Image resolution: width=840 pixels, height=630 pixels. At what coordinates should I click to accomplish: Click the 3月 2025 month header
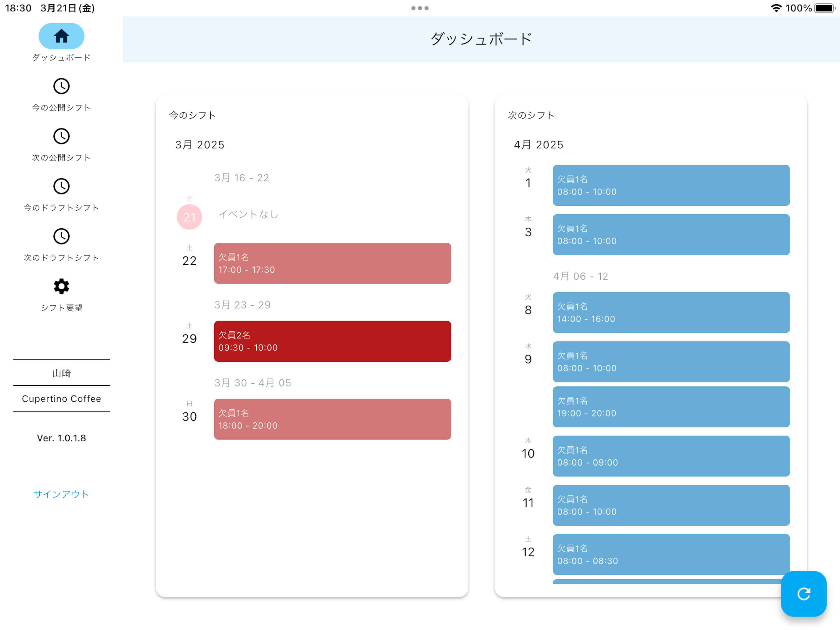[x=200, y=145]
